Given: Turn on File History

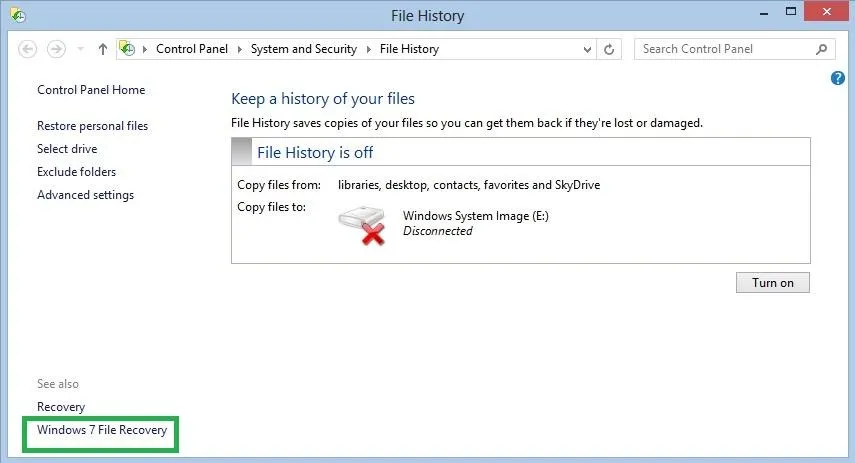Looking at the screenshot, I should (773, 282).
